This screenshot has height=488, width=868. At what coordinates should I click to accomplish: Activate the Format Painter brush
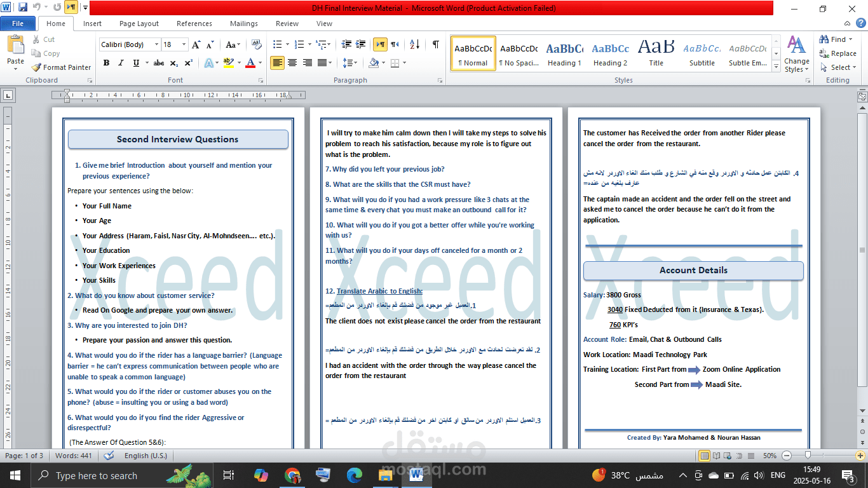tap(62, 67)
